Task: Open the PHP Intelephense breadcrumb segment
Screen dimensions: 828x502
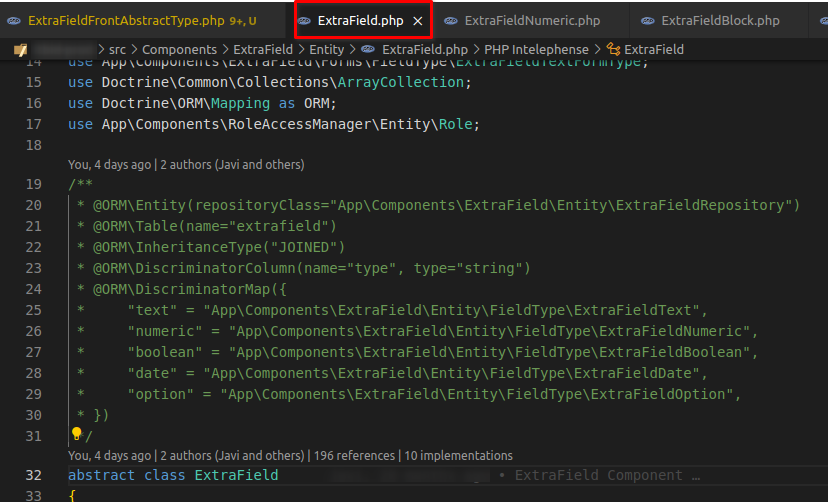Action: tap(537, 49)
